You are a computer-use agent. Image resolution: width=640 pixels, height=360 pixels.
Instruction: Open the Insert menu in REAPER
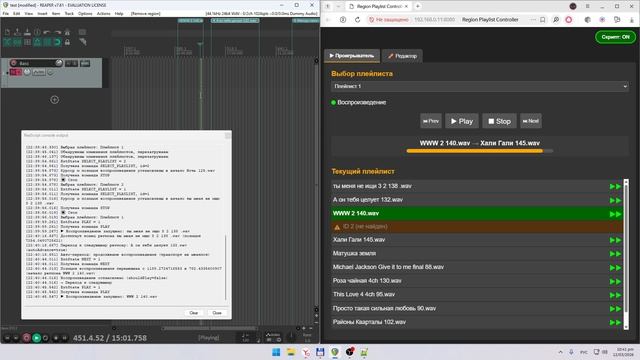point(42,13)
